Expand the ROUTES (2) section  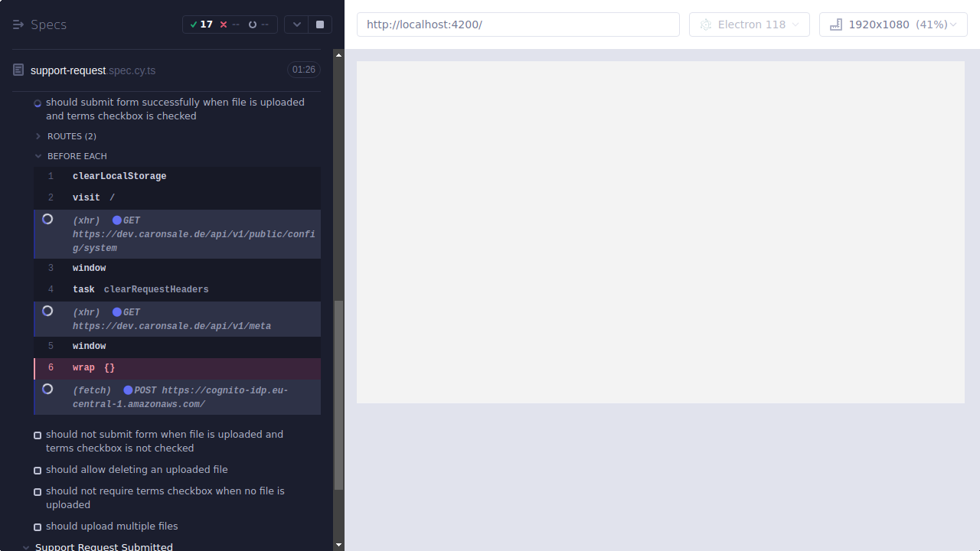coord(37,135)
